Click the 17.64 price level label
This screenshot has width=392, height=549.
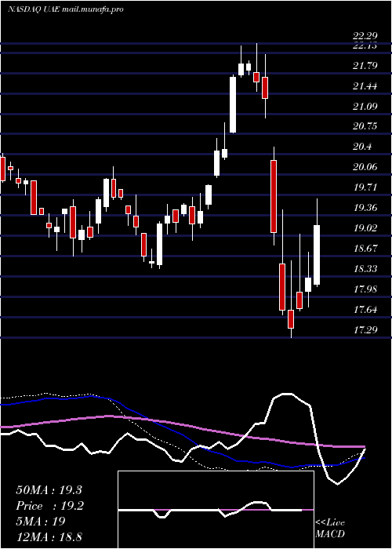click(x=365, y=309)
